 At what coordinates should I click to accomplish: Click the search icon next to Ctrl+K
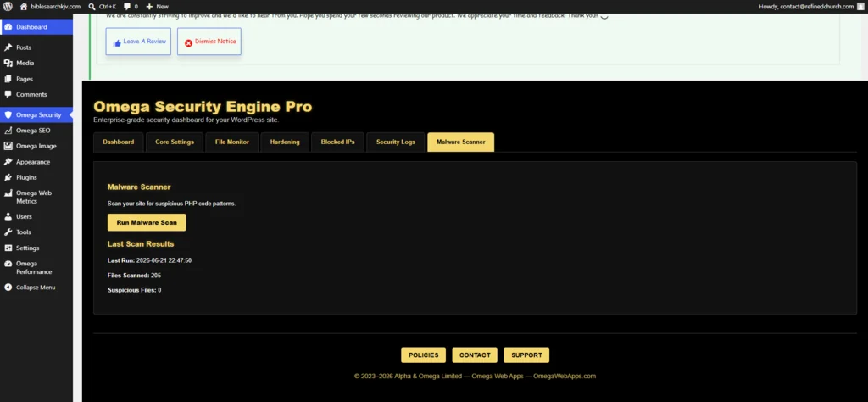pos(93,7)
